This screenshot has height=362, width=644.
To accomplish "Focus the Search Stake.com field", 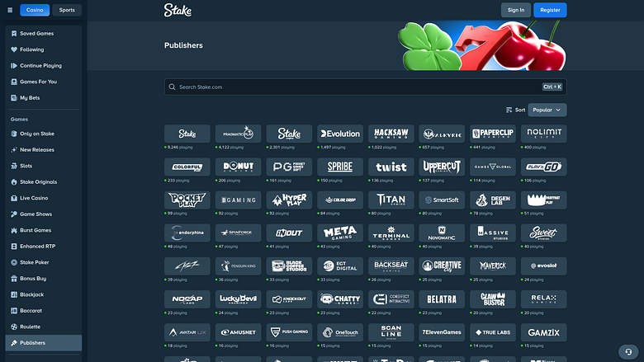I will tap(366, 87).
